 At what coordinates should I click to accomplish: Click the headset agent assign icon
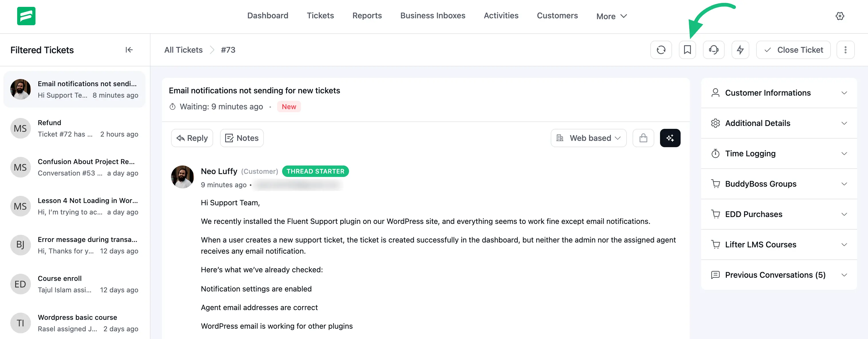coord(713,50)
